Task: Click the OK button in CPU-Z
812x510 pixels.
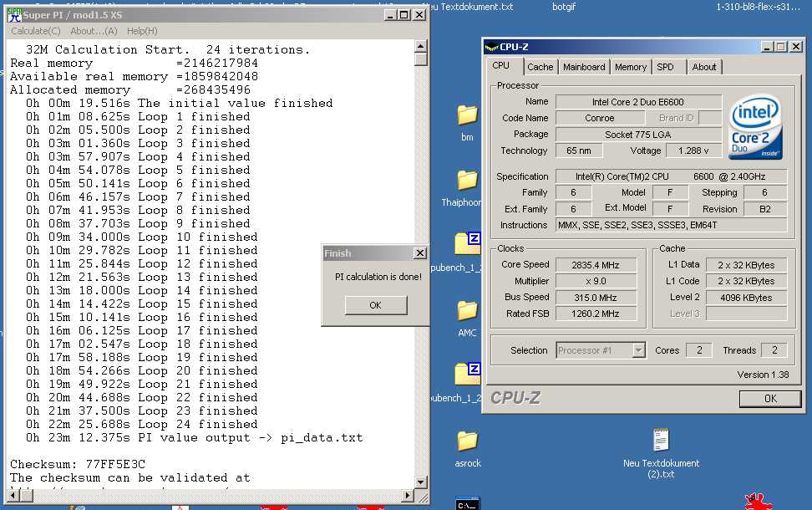Action: (770, 399)
